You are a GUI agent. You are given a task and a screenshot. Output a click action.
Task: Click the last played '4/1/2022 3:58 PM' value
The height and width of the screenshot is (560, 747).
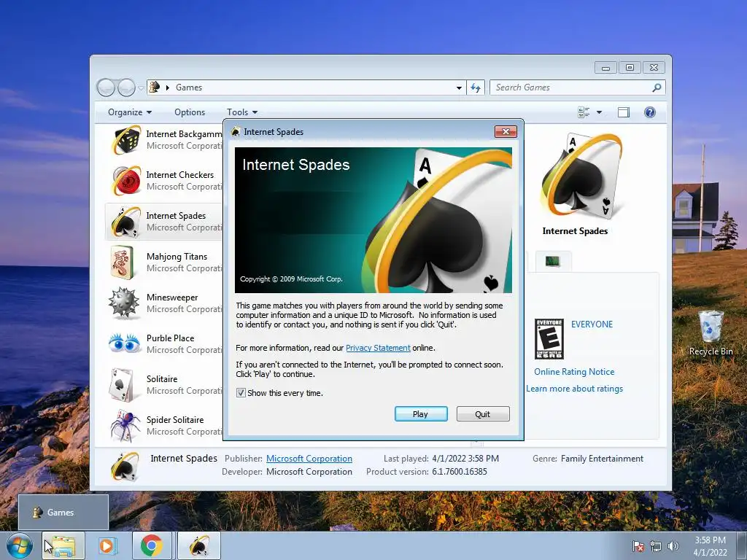[465, 459]
